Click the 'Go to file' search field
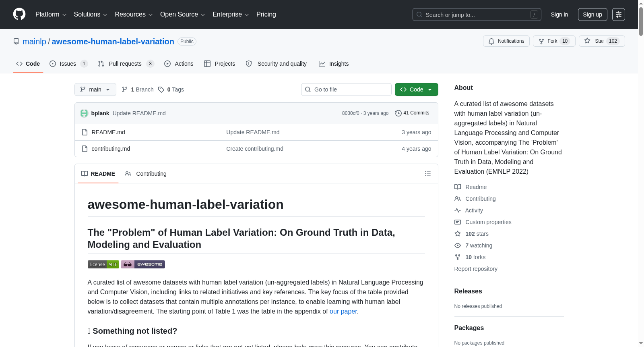 tap(346, 89)
